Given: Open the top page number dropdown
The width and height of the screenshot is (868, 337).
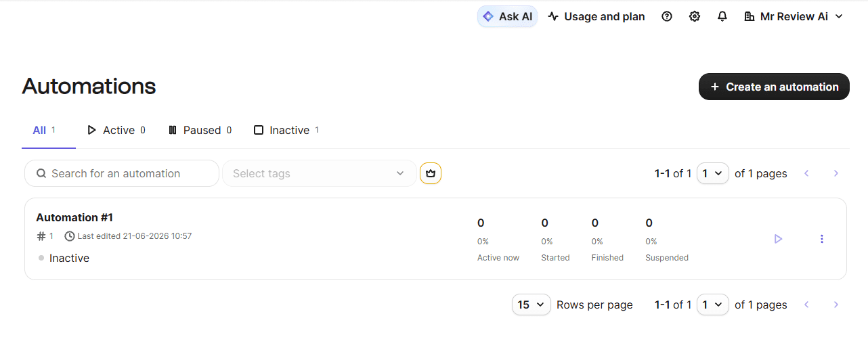Looking at the screenshot, I should [712, 173].
